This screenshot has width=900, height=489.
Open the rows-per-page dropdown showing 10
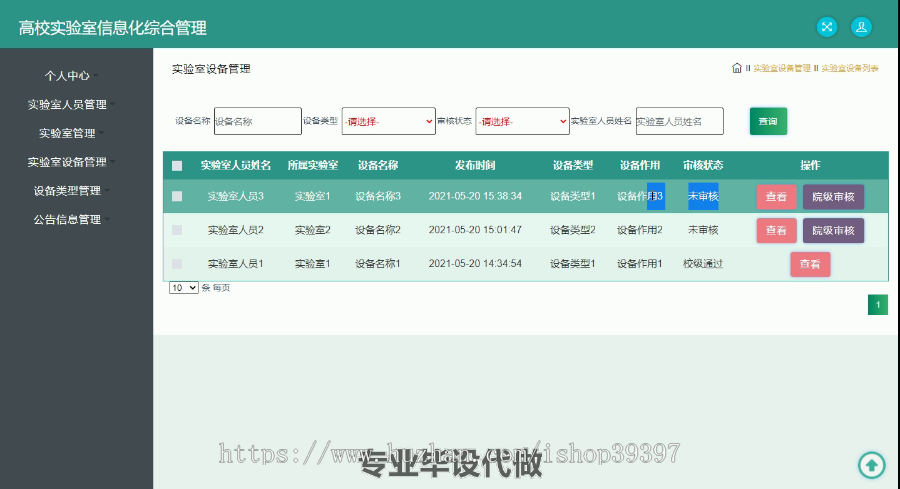tap(184, 288)
